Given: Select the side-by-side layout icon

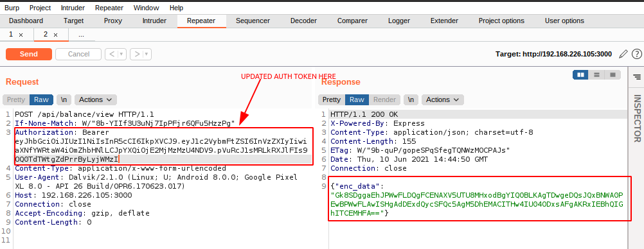Looking at the screenshot, I should pyautogui.click(x=580, y=74).
